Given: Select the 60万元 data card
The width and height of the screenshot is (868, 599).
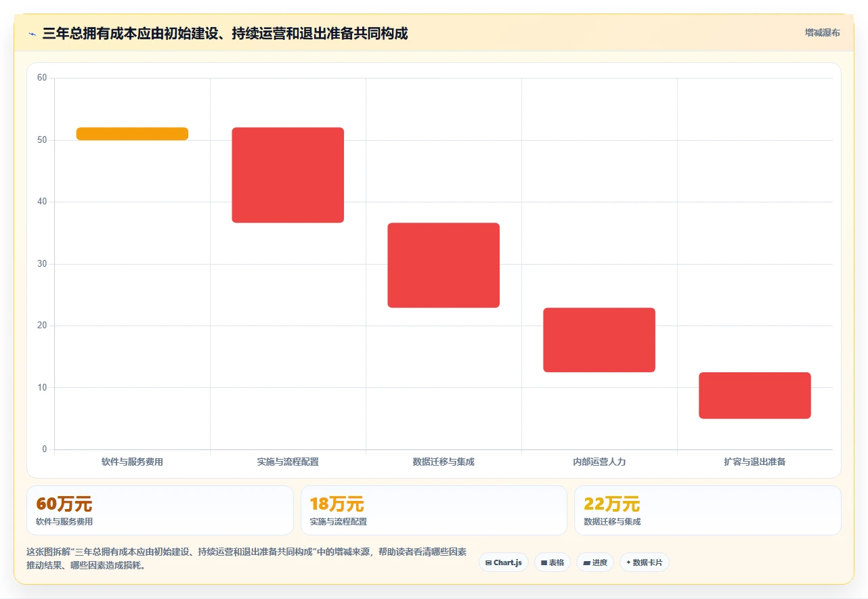Looking at the screenshot, I should point(160,510).
